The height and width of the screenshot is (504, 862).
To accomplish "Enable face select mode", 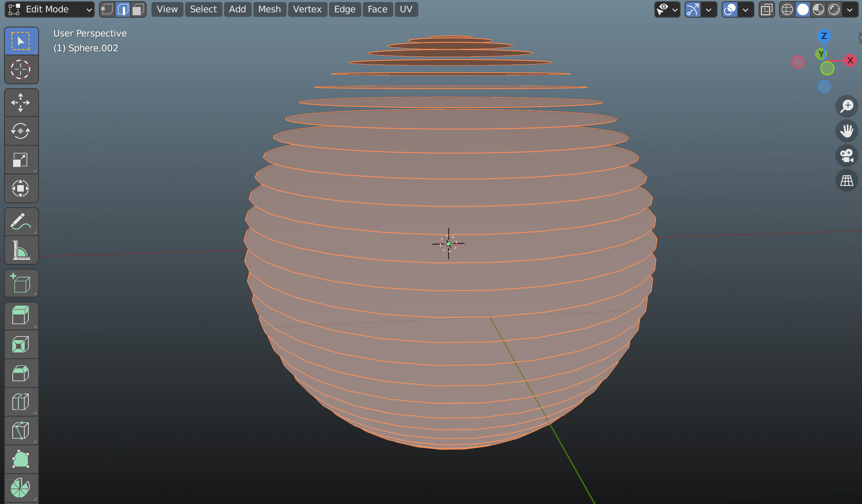I will click(138, 9).
